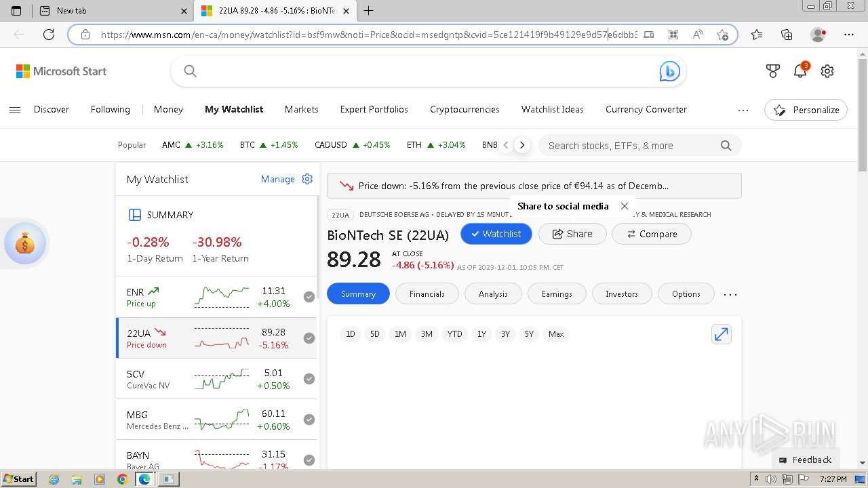Click the Personalize button

pyautogui.click(x=806, y=110)
